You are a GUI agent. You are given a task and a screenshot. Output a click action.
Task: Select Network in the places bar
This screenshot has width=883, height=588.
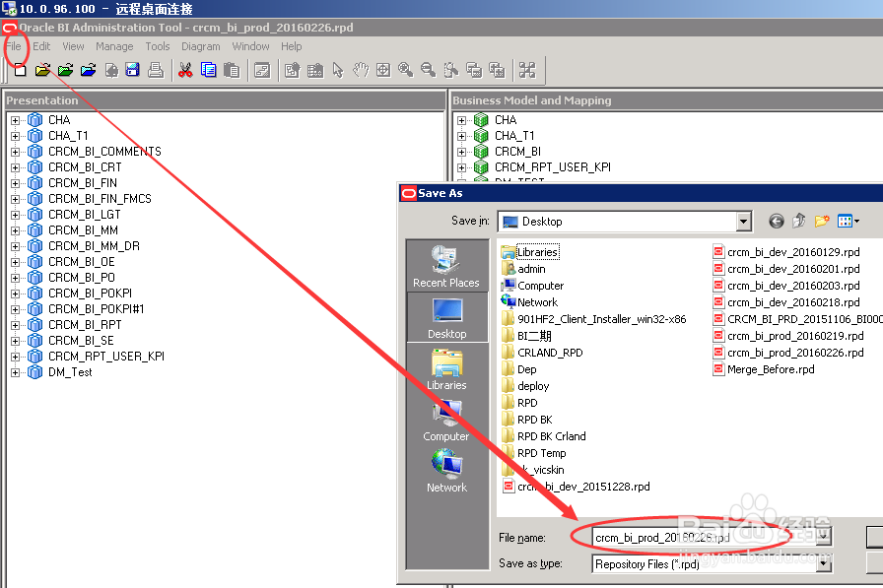446,472
